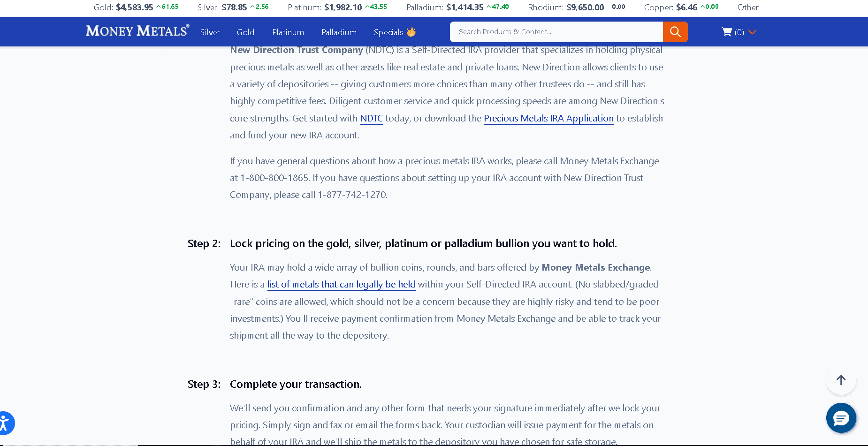Click the Silver spot price ticker
Image resolution: width=868 pixels, height=446 pixels.
point(233,8)
